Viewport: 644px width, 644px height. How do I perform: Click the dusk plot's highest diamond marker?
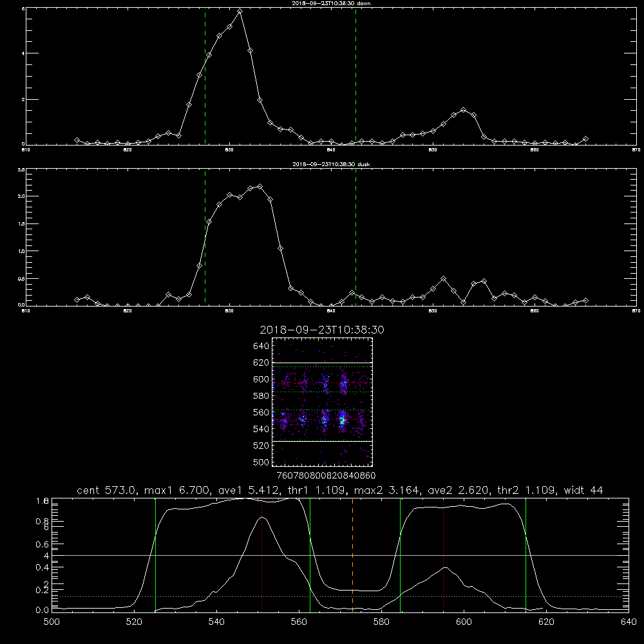260,187
